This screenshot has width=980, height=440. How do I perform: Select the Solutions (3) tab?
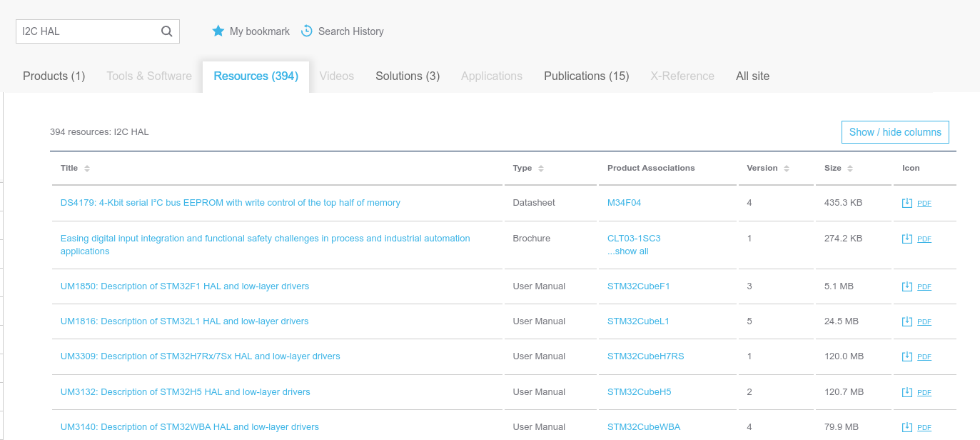coord(408,76)
